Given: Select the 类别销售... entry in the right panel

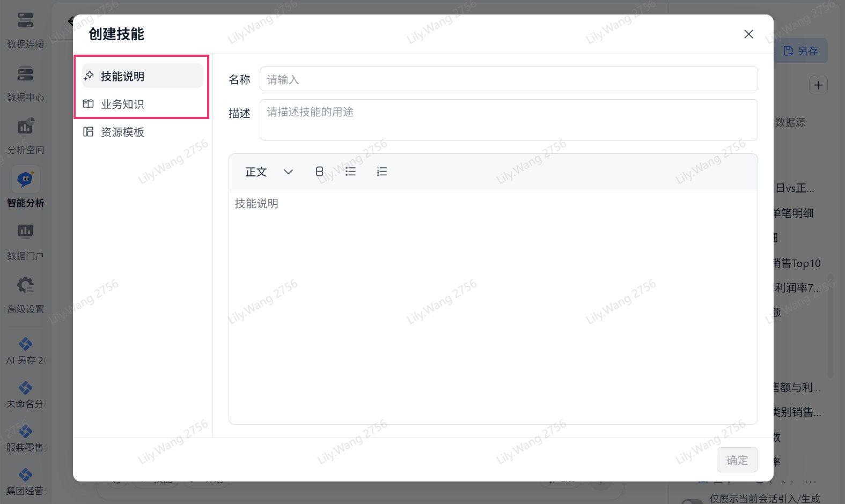Looking at the screenshot, I should [797, 412].
